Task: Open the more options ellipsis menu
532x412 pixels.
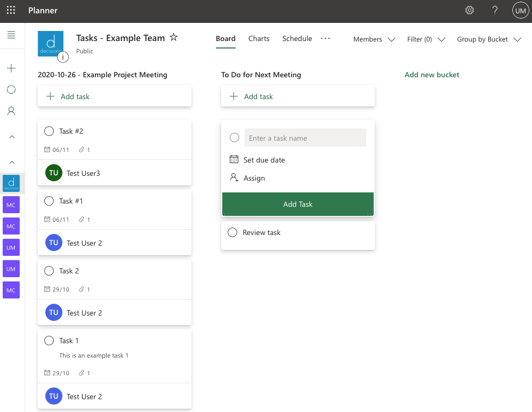Action: (x=325, y=38)
